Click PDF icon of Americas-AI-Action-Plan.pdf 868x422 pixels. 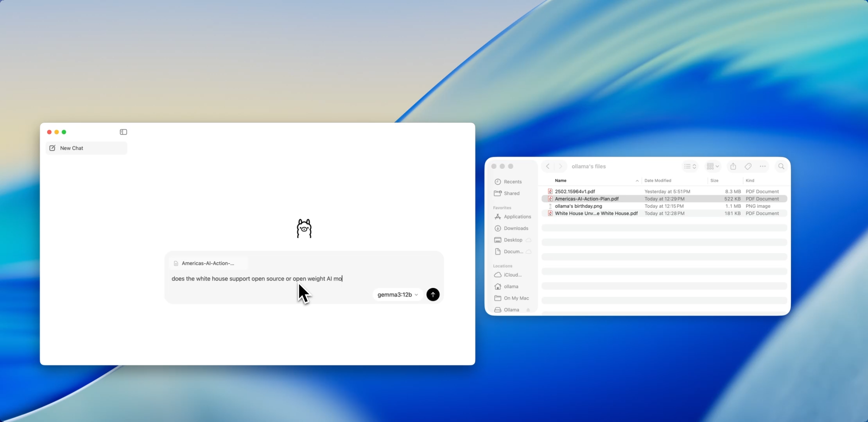550,199
